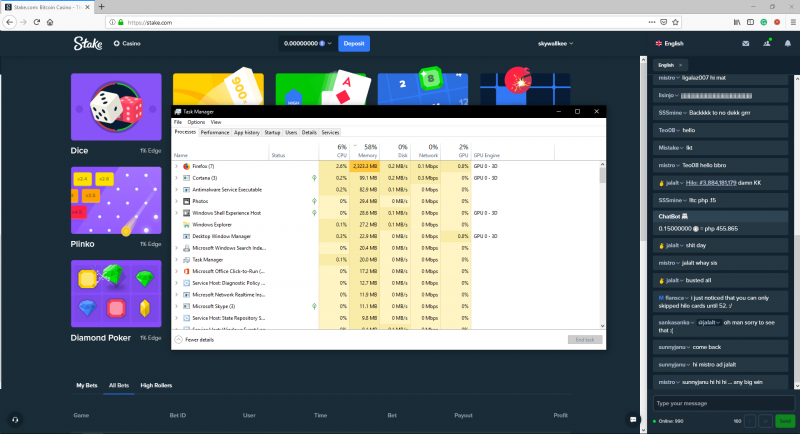Open the English language dropdown
The height and width of the screenshot is (434, 800).
(669, 43)
